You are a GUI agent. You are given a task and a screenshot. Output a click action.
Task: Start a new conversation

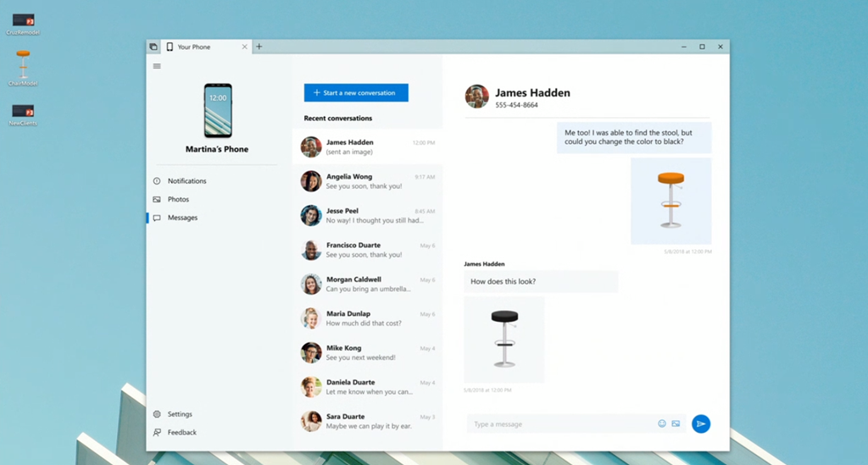coord(356,93)
